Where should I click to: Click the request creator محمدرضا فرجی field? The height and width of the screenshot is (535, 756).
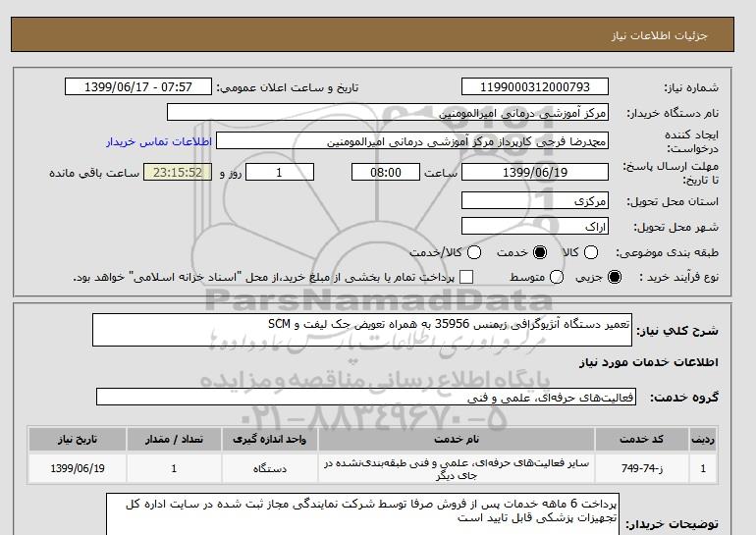click(x=412, y=140)
